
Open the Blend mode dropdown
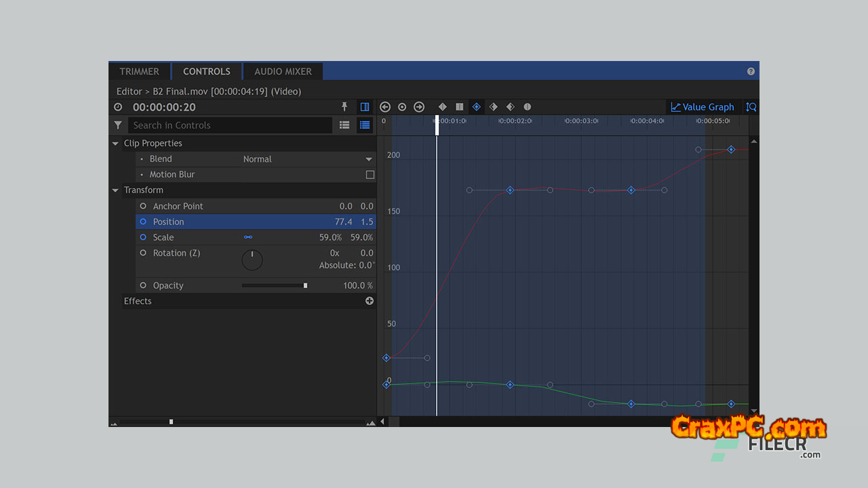click(x=369, y=159)
